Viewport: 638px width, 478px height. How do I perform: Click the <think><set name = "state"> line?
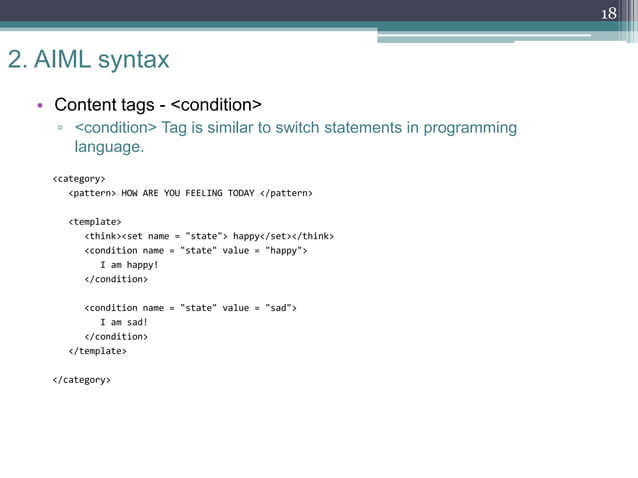(209, 236)
